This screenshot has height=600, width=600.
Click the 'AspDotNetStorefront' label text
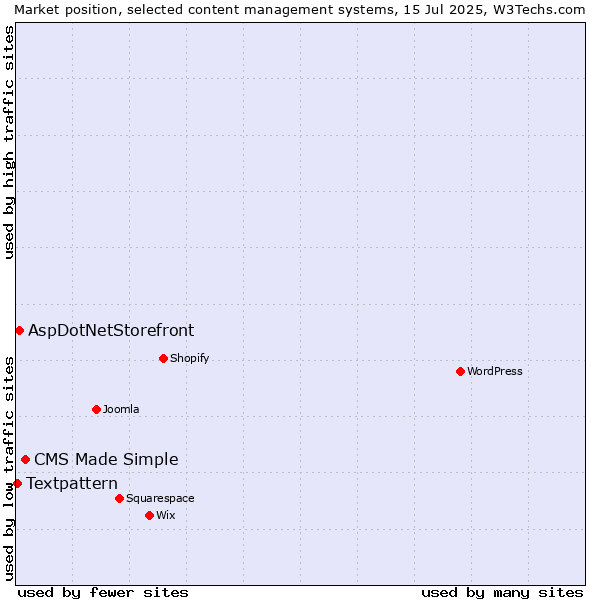click(111, 330)
